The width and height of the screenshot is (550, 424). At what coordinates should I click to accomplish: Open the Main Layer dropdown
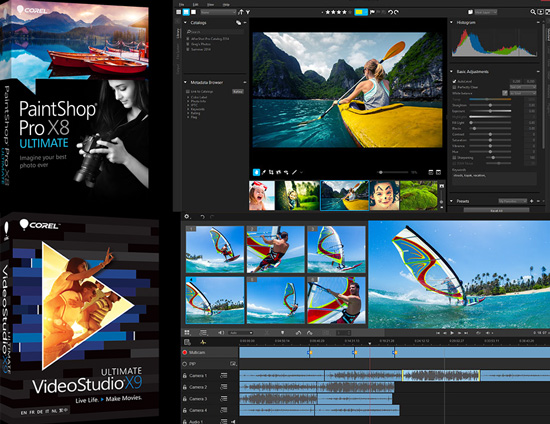click(x=485, y=12)
